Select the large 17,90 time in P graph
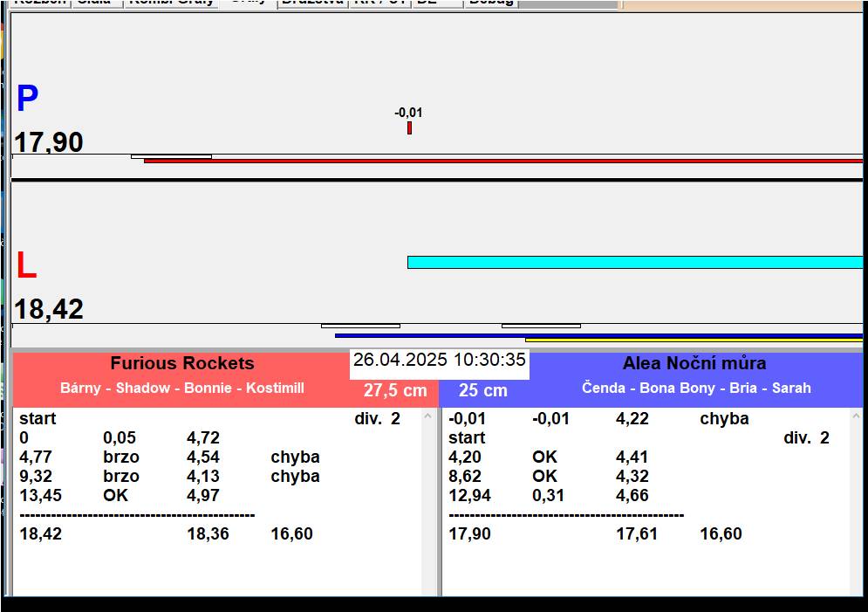The height and width of the screenshot is (612, 868). (x=49, y=142)
